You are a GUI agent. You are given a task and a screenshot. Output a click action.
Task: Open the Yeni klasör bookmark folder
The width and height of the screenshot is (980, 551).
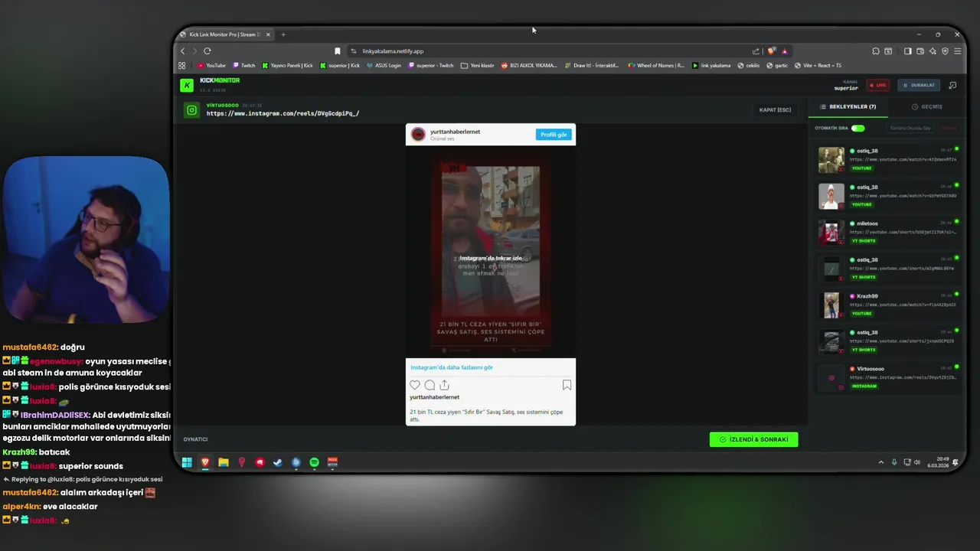coord(477,65)
